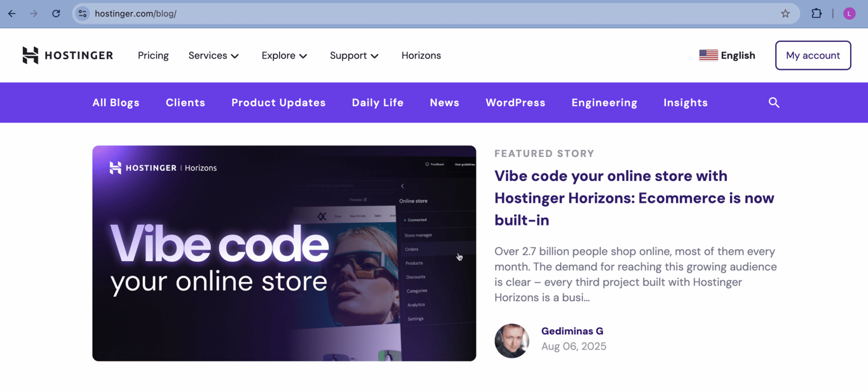Expand the Support dropdown
The image size is (868, 392).
pos(354,55)
